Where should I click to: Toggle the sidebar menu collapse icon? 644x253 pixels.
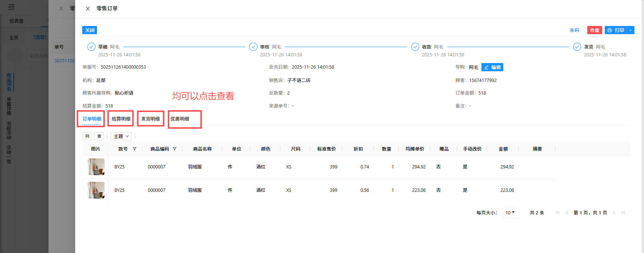tap(11, 7)
